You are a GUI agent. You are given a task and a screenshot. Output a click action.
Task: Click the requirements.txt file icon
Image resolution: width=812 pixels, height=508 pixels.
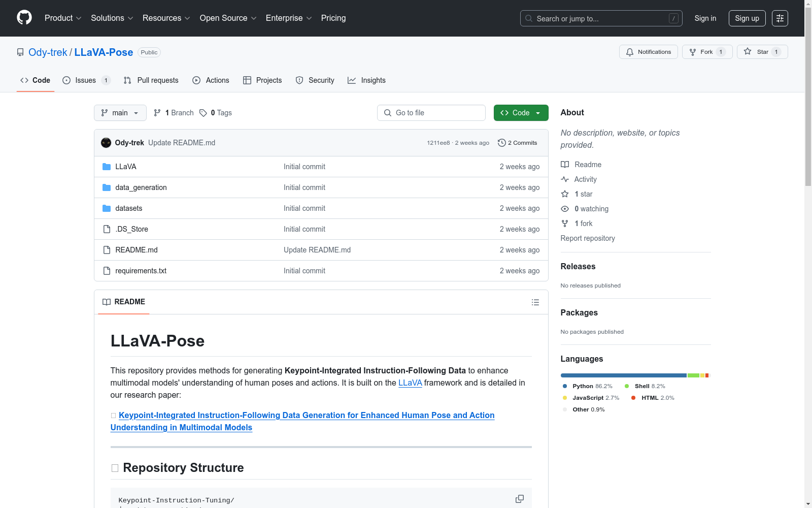click(107, 271)
